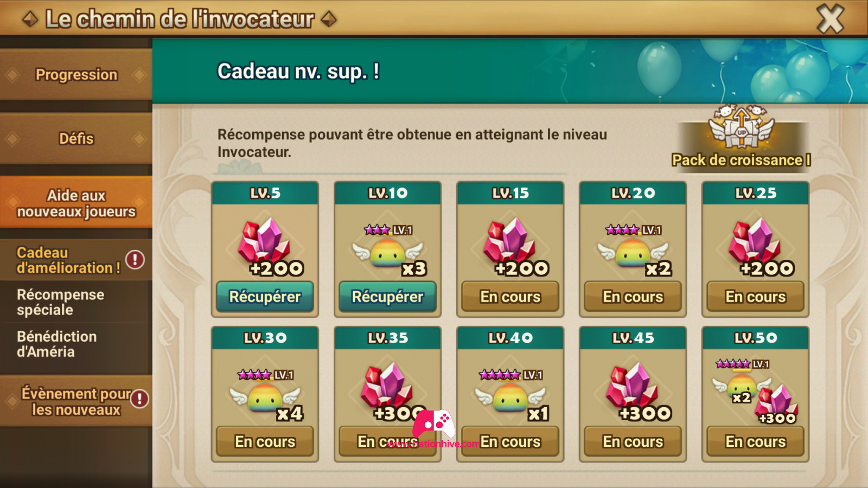Click the LV.40 five-star angelmon icon
Image resolution: width=868 pixels, height=488 pixels.
510,395
